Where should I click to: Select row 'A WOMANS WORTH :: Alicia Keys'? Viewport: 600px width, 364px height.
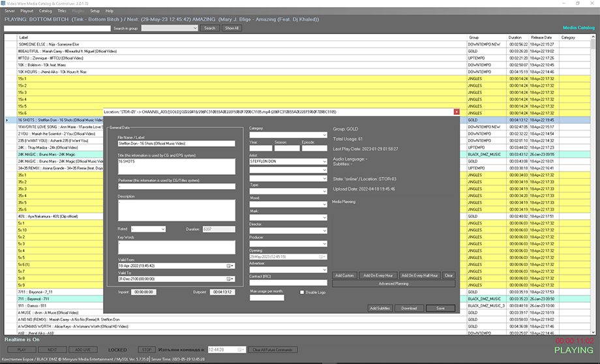point(297,326)
